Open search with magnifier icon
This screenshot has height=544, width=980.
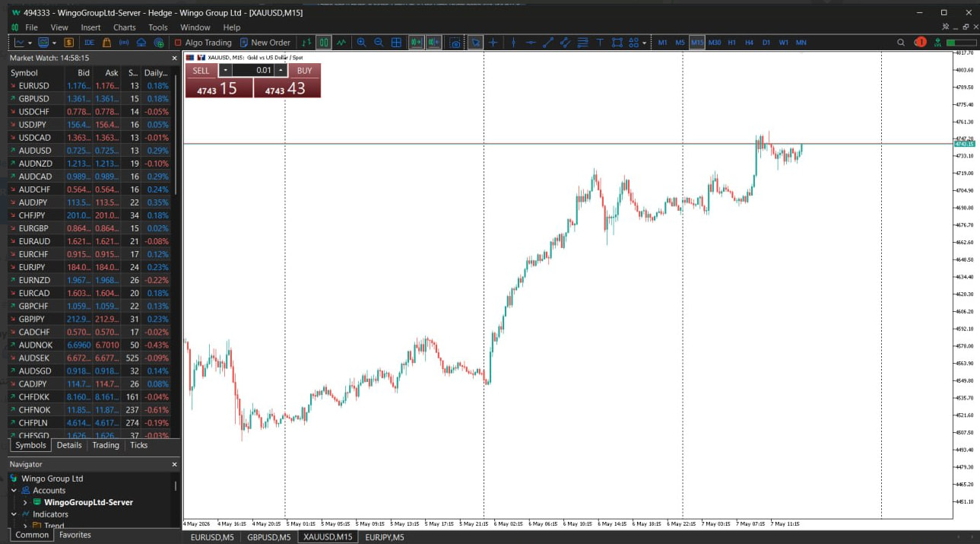pos(901,43)
